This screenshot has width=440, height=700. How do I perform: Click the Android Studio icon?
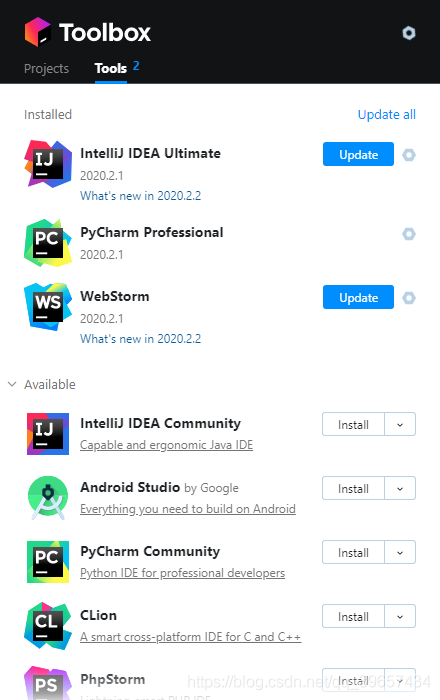(48, 498)
